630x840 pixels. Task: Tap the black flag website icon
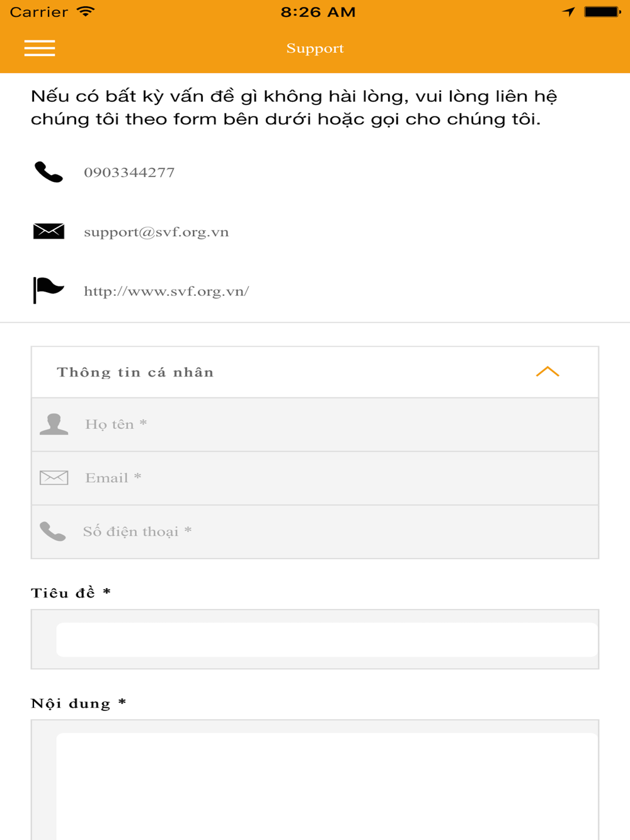(49, 290)
